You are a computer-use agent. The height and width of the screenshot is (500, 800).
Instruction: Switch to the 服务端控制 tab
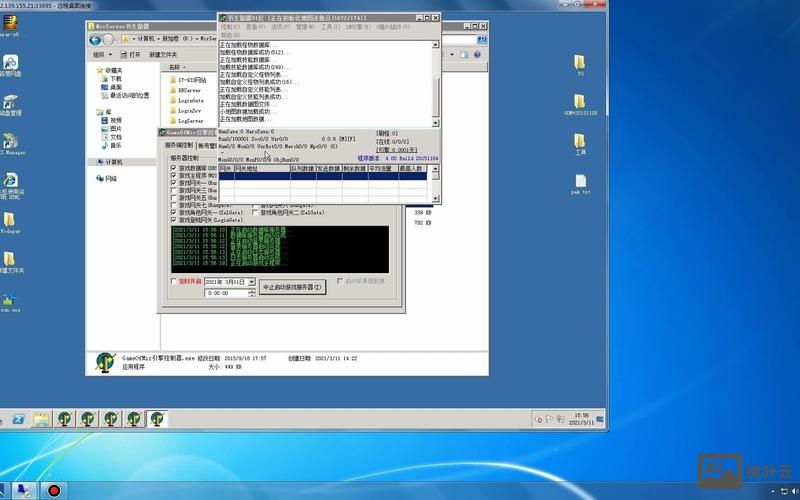(180, 145)
